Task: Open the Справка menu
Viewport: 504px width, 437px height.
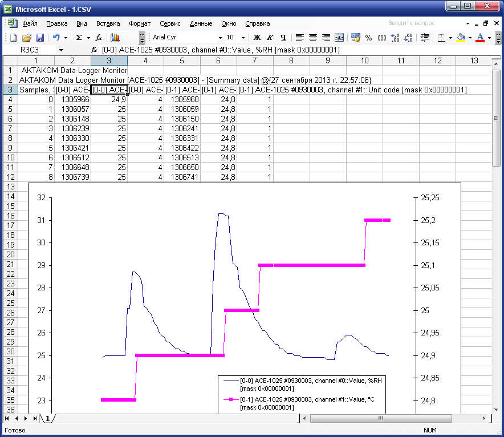Action: point(258,23)
